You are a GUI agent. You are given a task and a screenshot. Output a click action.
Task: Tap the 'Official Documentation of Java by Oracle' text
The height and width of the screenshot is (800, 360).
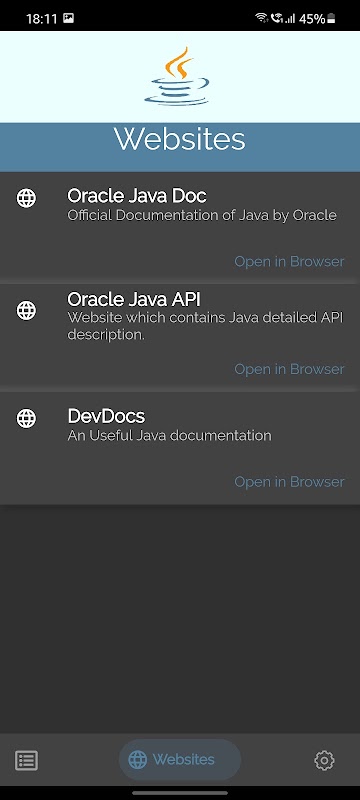(x=202, y=215)
